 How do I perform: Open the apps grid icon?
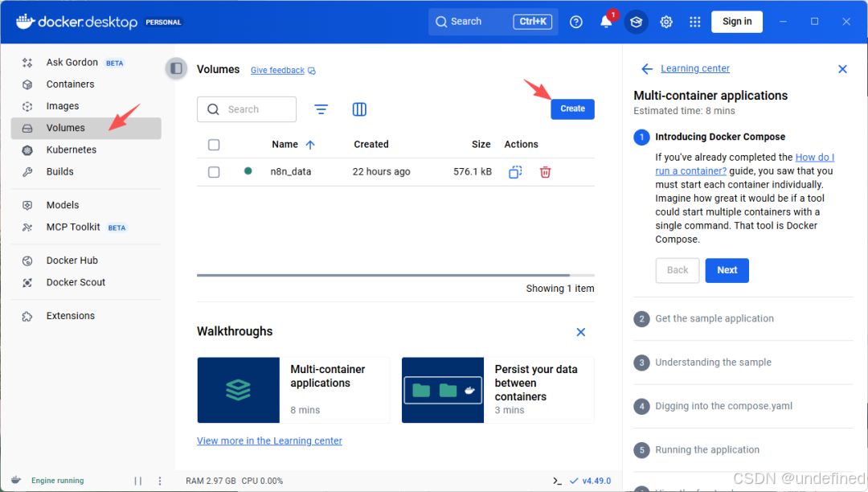(694, 22)
